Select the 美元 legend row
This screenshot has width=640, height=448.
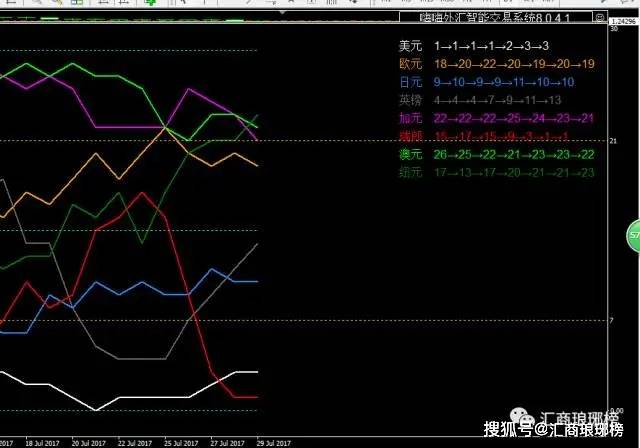pyautogui.click(x=466, y=47)
